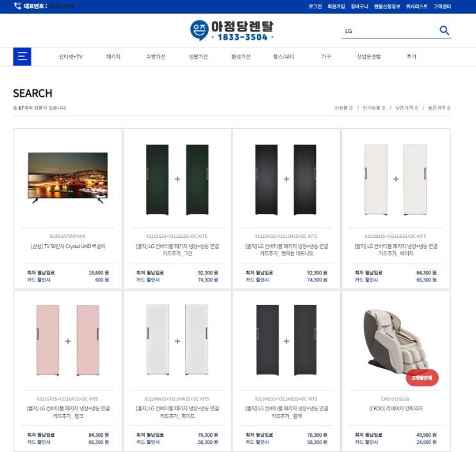Click model code CMS-D10SLGB
The image size is (476, 452).
tap(395, 399)
